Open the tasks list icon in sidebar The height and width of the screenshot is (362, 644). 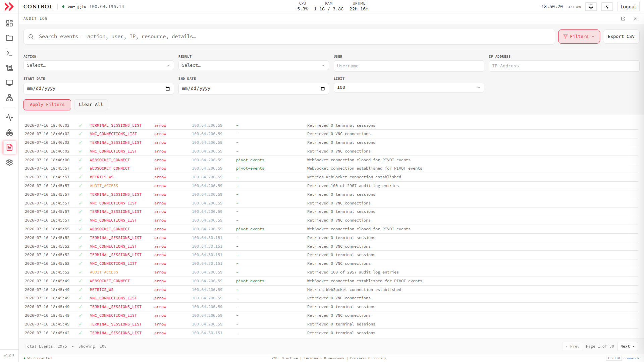click(x=9, y=68)
